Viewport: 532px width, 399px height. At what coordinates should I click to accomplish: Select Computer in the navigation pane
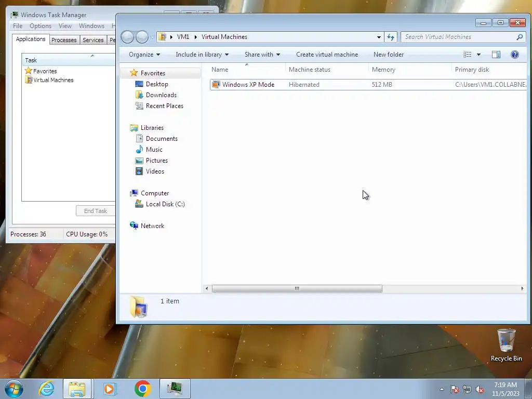[155, 193]
